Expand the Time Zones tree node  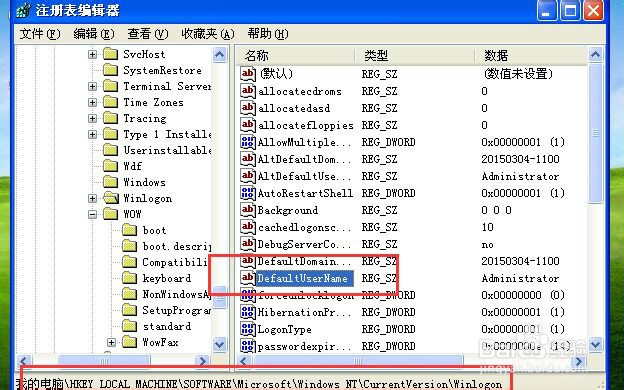92,102
